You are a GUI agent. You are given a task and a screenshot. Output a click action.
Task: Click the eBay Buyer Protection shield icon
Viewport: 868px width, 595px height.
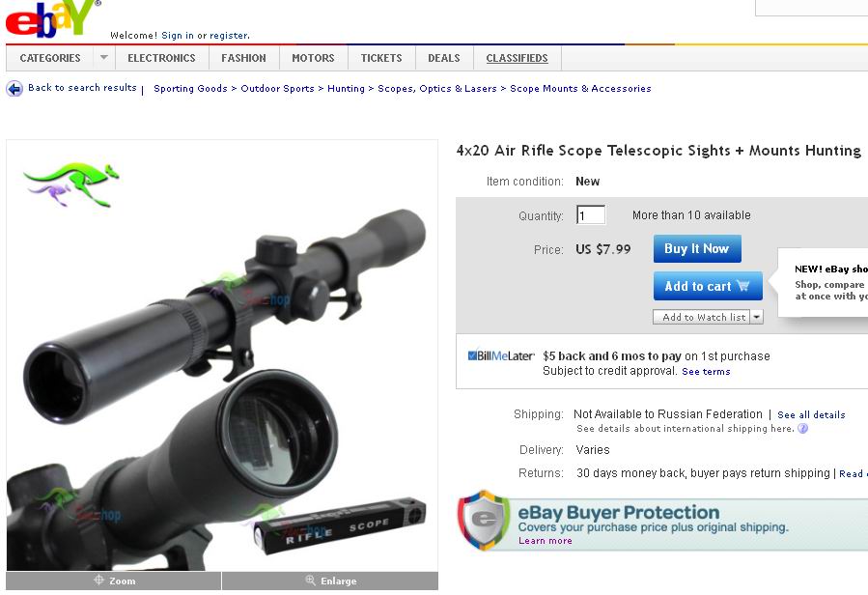484,520
